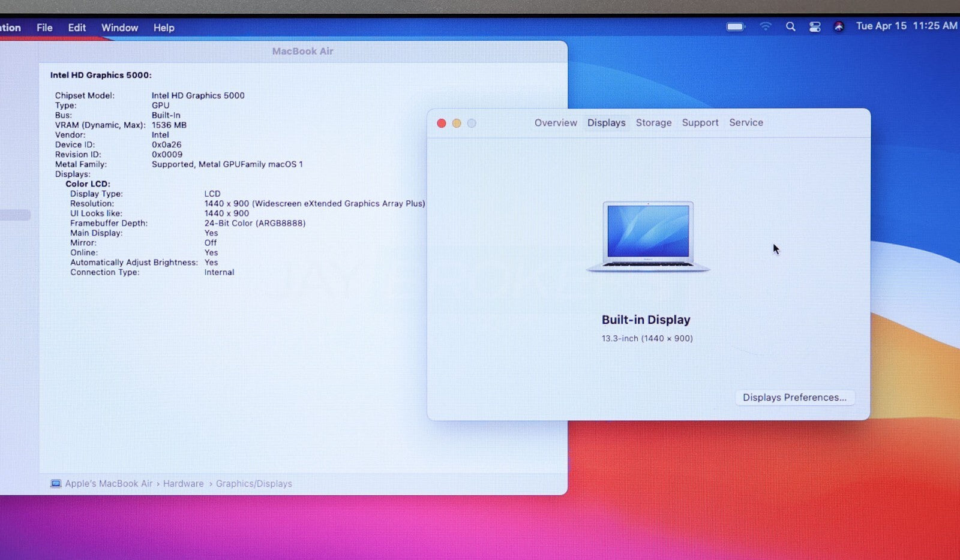Switch to the Storage tab
This screenshot has width=960, height=560.
point(653,122)
